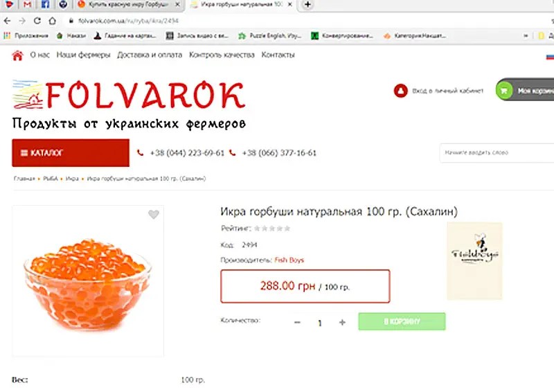Go back using browser back arrow

7,21
